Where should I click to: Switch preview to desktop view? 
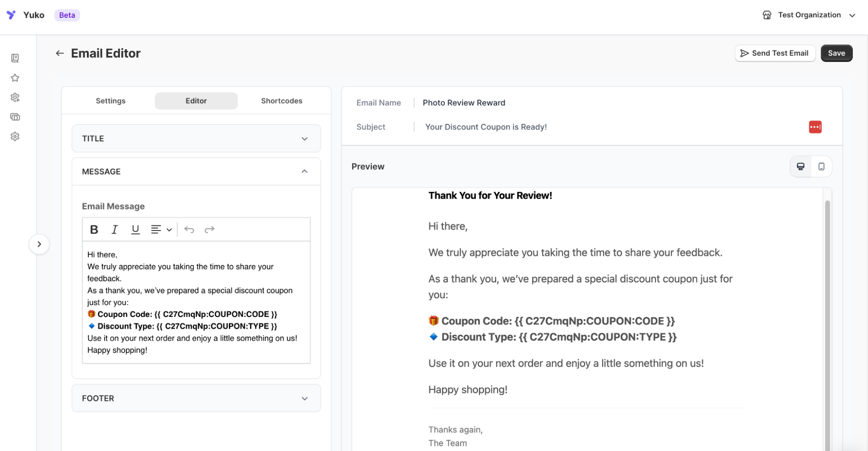800,167
